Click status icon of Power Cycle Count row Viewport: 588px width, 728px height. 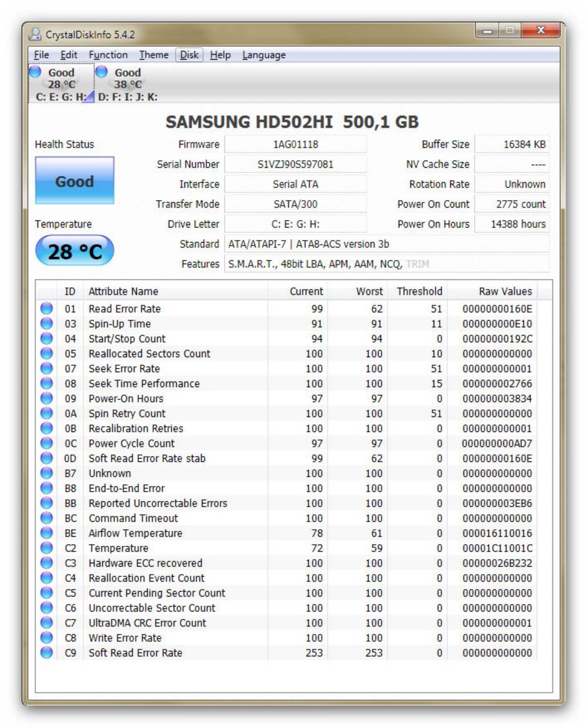(47, 443)
